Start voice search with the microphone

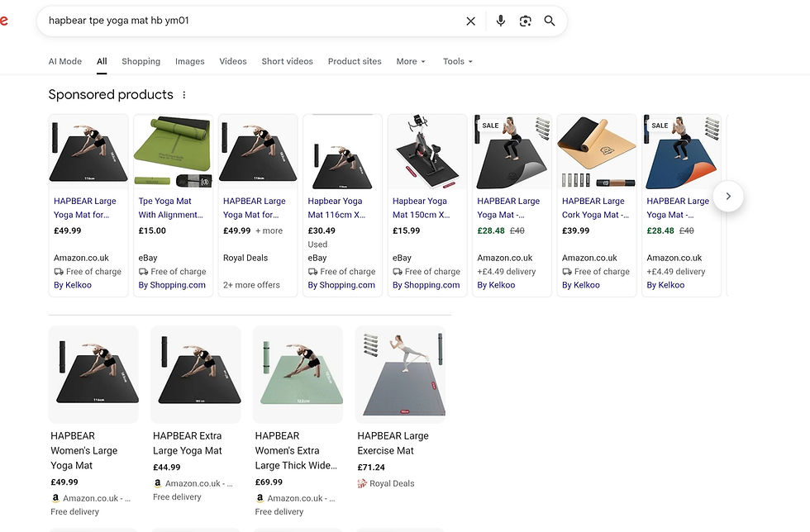501,21
